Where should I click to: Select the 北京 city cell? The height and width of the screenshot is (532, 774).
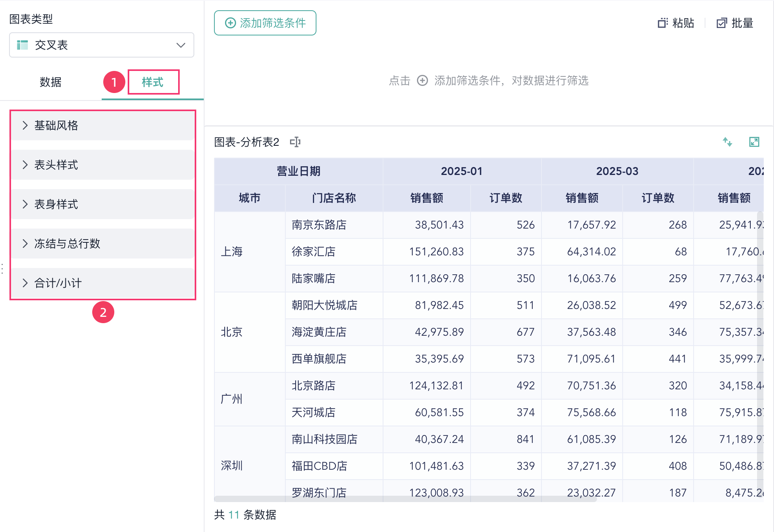point(250,332)
